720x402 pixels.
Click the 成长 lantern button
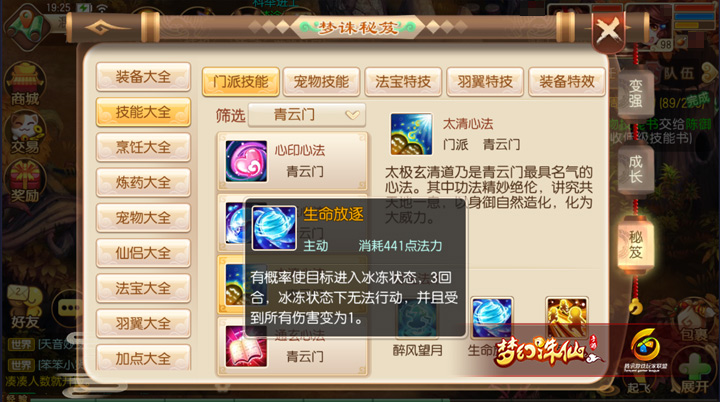(x=636, y=169)
